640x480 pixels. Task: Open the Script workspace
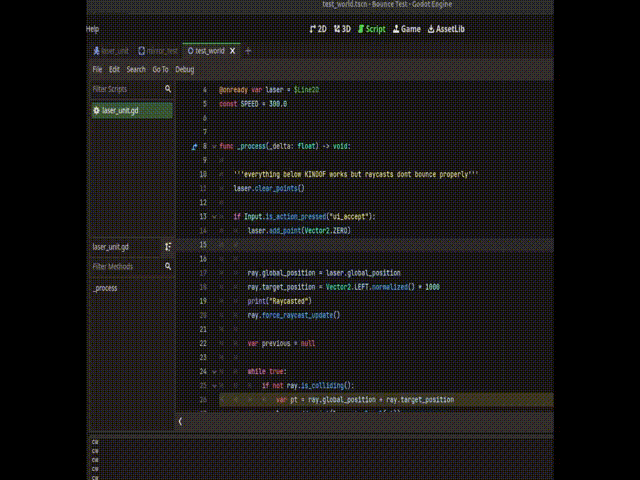371,29
